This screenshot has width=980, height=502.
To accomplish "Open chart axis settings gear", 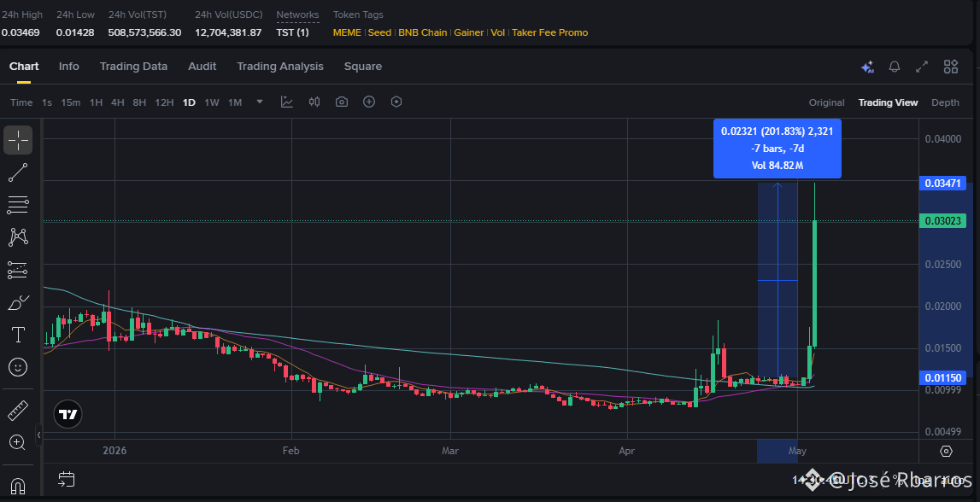I will click(x=946, y=452).
